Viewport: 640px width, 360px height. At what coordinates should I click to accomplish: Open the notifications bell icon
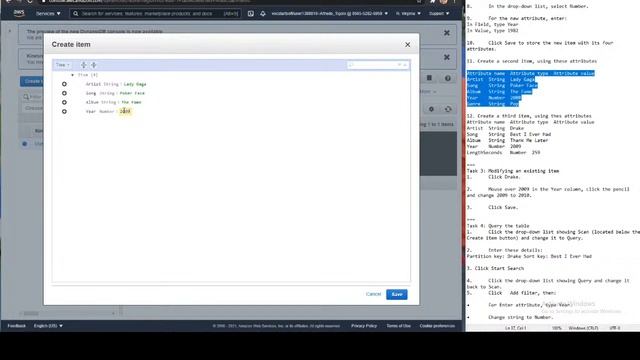263,13
